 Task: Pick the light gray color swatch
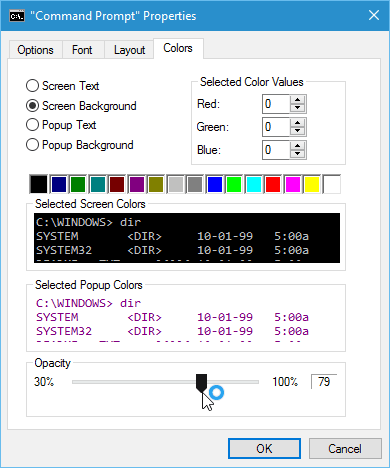(176, 184)
